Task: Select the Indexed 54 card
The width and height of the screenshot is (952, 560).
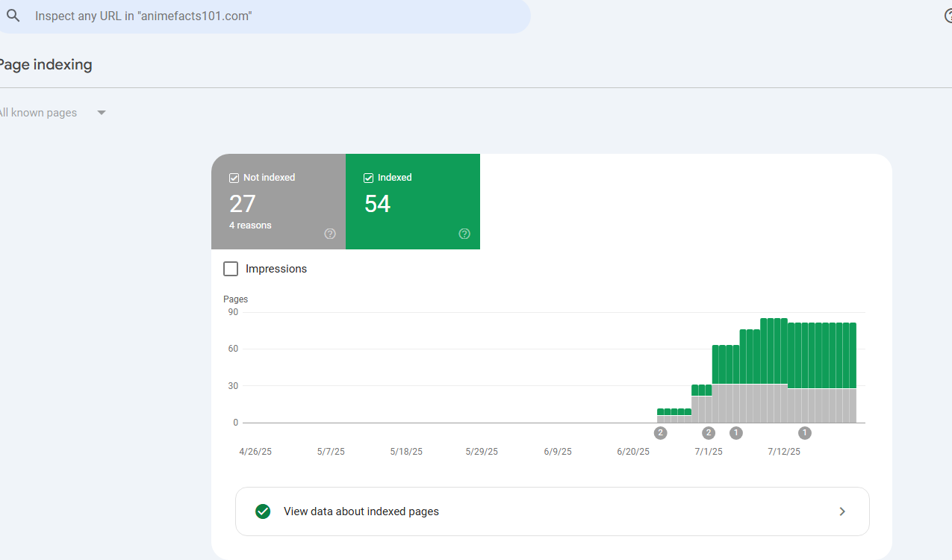Action: click(x=413, y=202)
